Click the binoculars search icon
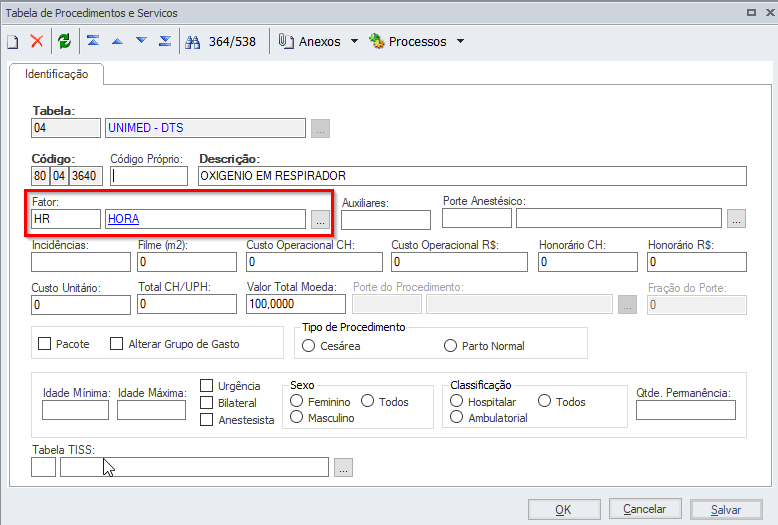The height and width of the screenshot is (525, 778). point(193,42)
